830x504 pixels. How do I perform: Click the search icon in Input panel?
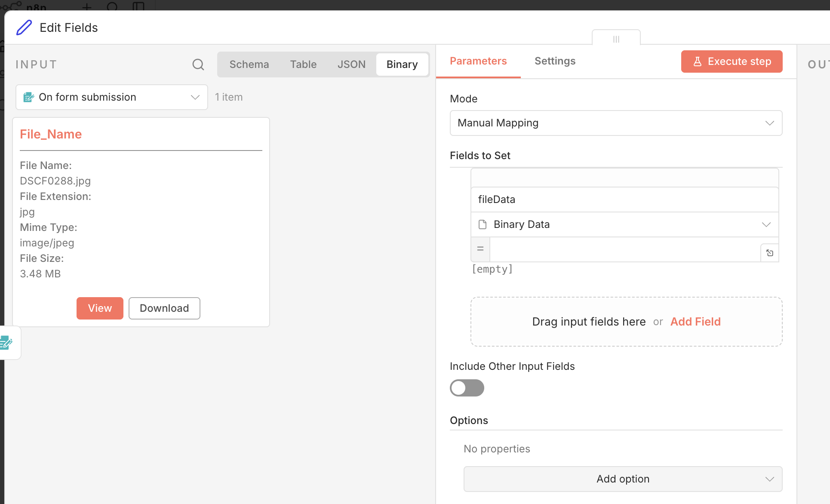tap(198, 65)
